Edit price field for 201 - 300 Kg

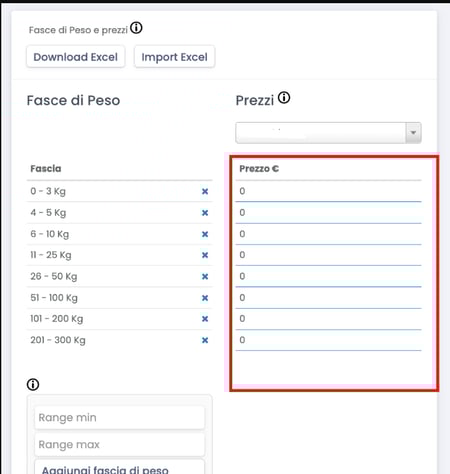pyautogui.click(x=328, y=340)
